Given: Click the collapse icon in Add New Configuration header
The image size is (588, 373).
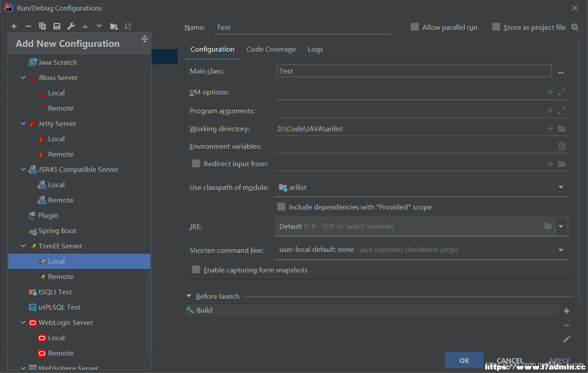Looking at the screenshot, I should (x=145, y=39).
